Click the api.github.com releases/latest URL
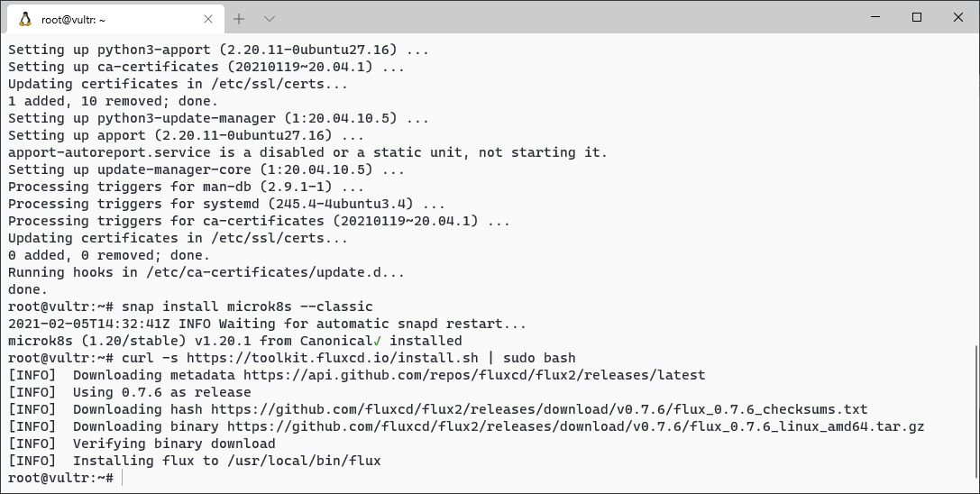This screenshot has width=980, height=494. [x=473, y=375]
